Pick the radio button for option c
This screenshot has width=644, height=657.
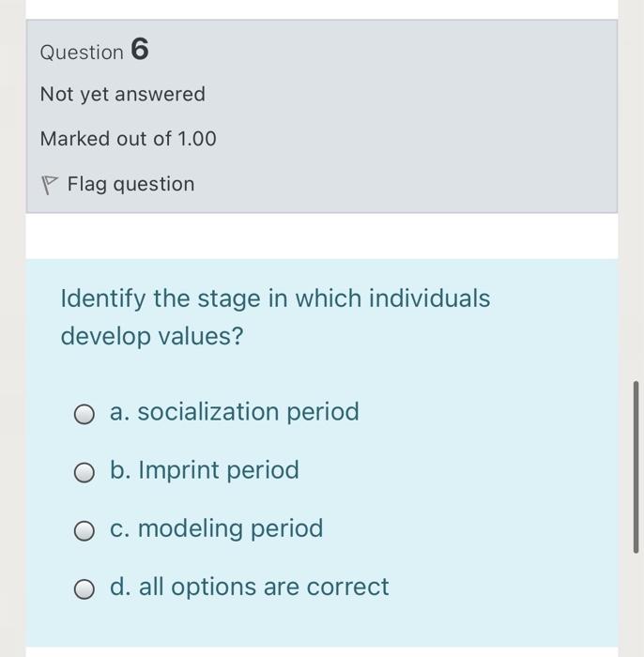[x=85, y=530]
